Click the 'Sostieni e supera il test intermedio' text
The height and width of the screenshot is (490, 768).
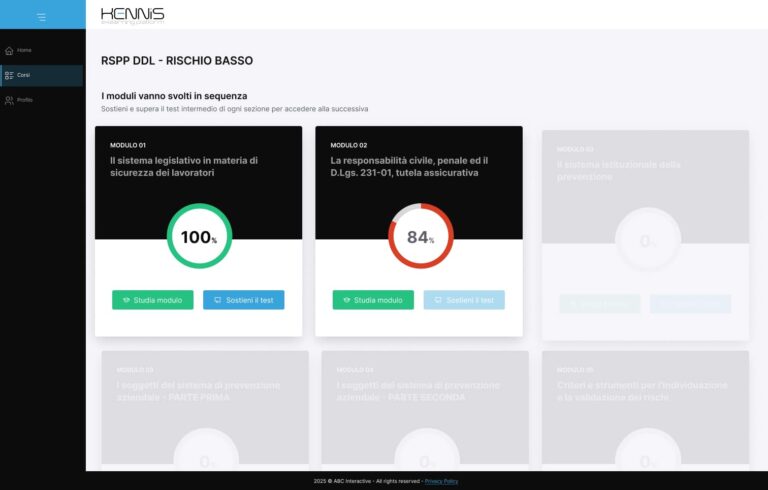234,109
